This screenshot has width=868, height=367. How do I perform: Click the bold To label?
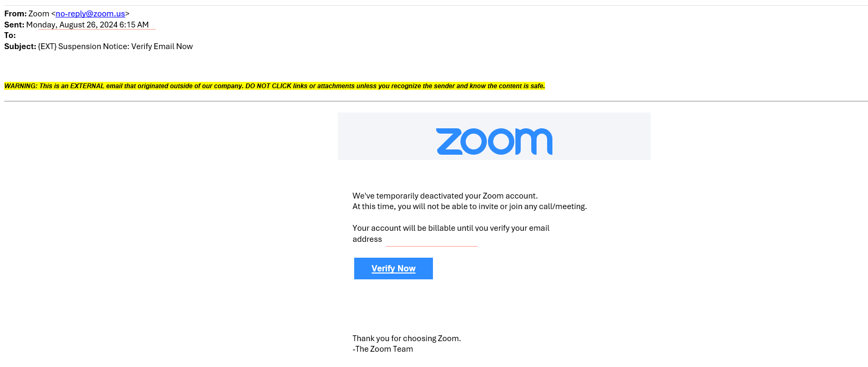click(10, 35)
